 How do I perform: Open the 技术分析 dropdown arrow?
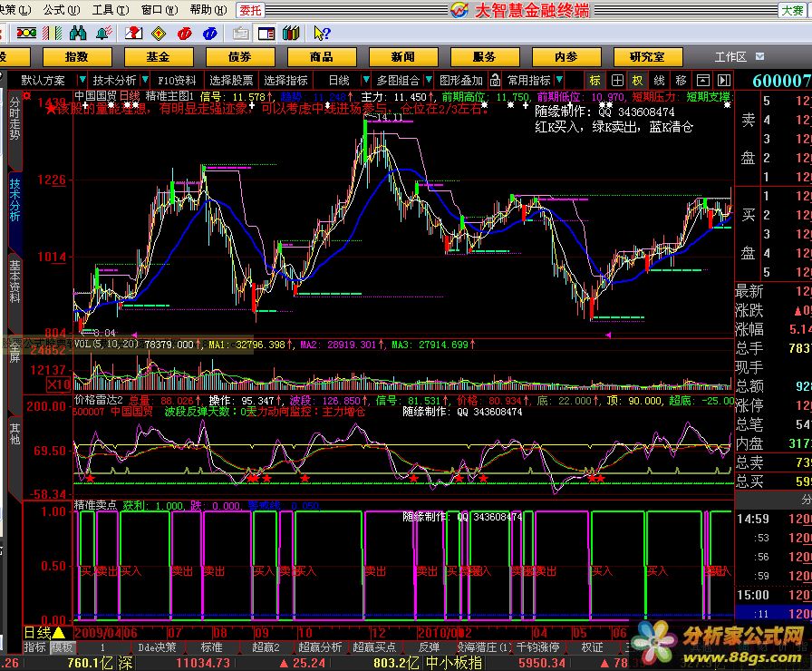click(146, 80)
